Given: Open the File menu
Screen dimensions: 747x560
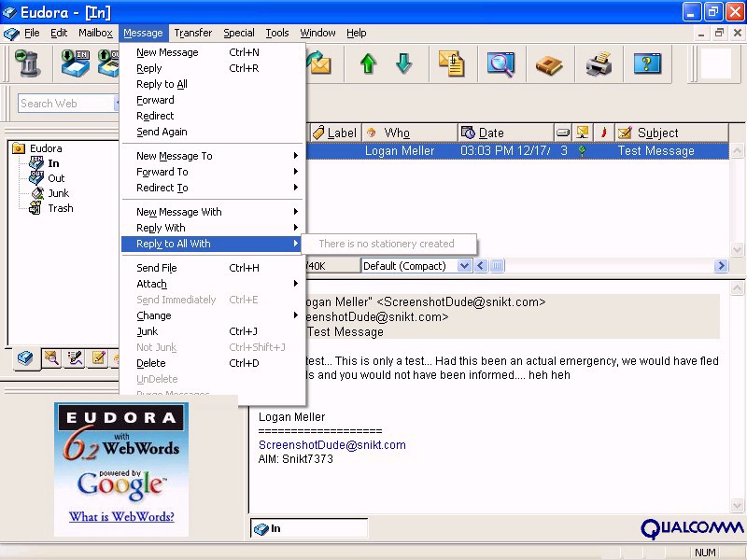Looking at the screenshot, I should 32,33.
